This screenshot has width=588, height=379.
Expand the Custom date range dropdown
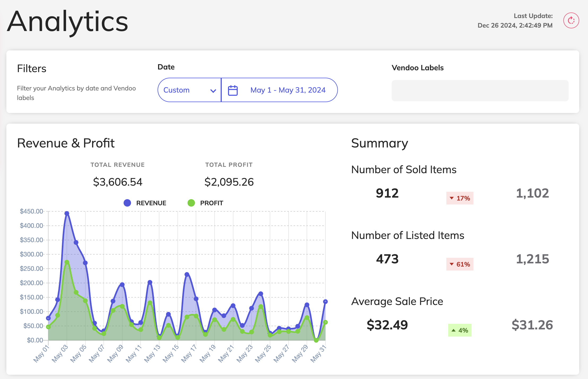coord(189,90)
